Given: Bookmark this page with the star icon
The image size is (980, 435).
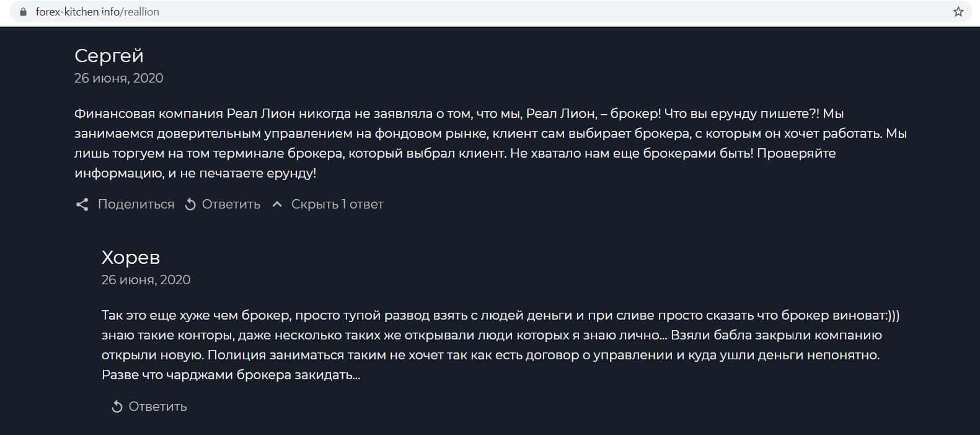Looking at the screenshot, I should pos(958,12).
